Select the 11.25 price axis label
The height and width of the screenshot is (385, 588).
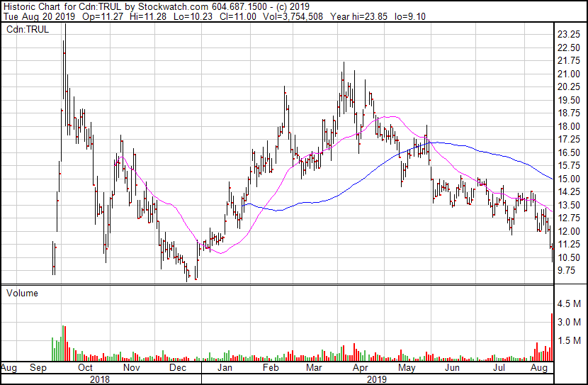(569, 245)
